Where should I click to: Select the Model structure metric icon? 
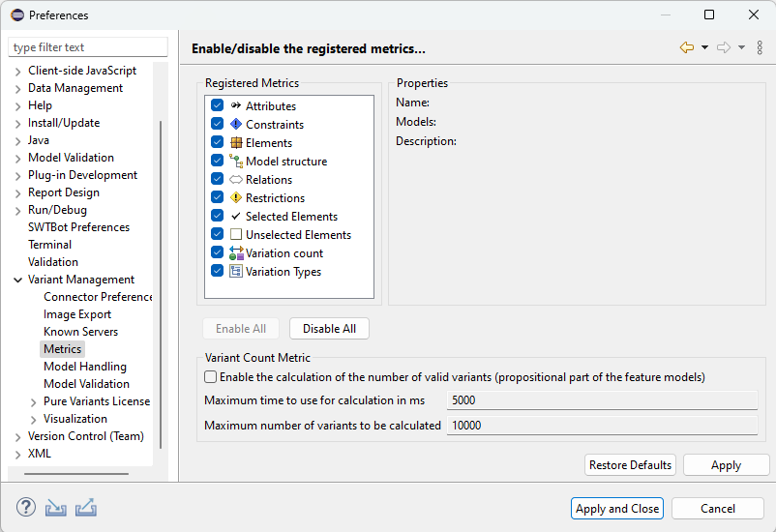point(236,161)
